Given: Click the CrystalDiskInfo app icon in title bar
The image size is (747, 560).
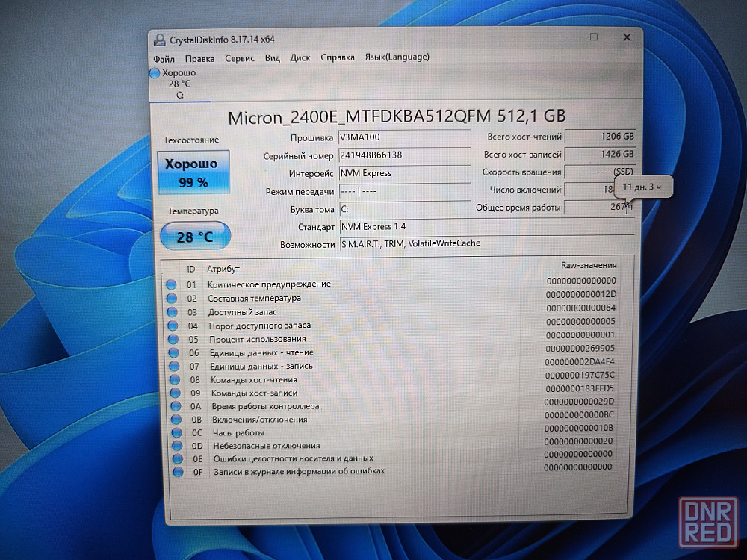Looking at the screenshot, I should pyautogui.click(x=159, y=40).
